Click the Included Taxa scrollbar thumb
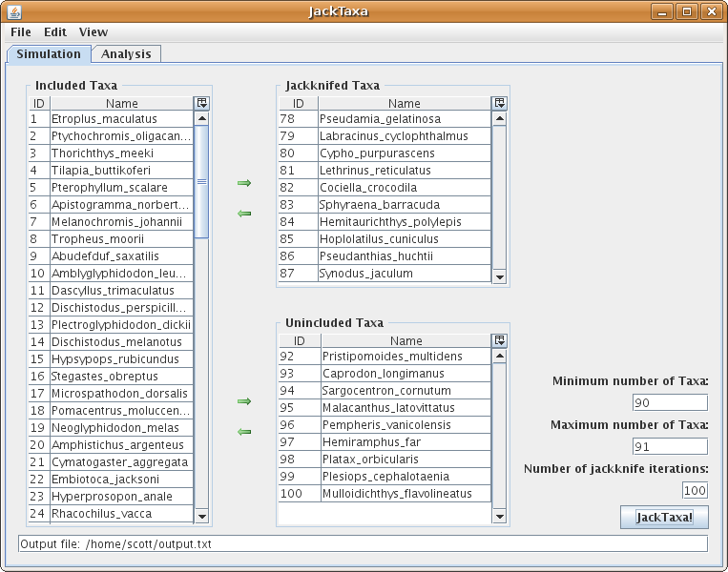 (x=201, y=181)
